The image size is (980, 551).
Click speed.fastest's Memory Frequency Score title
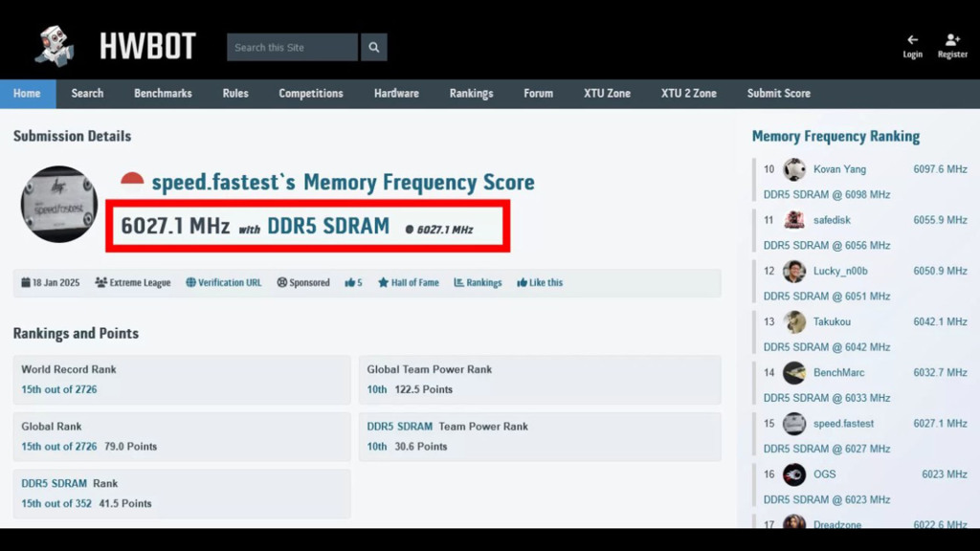(344, 183)
